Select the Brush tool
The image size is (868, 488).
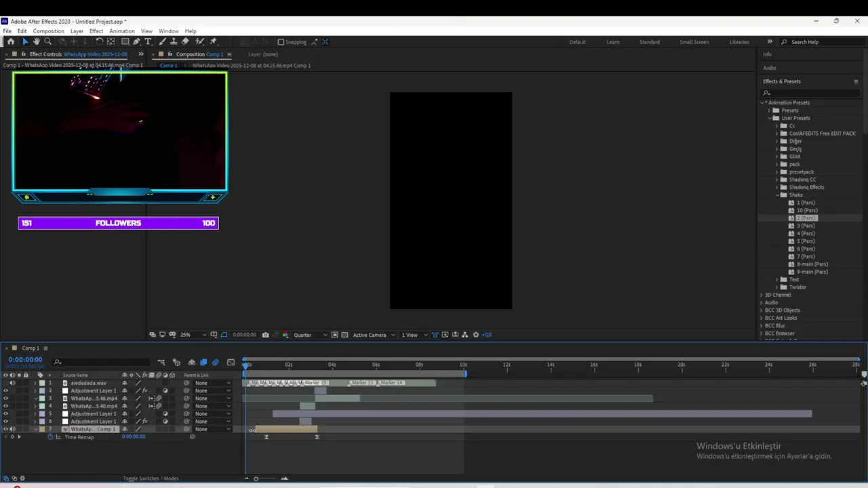pos(163,42)
